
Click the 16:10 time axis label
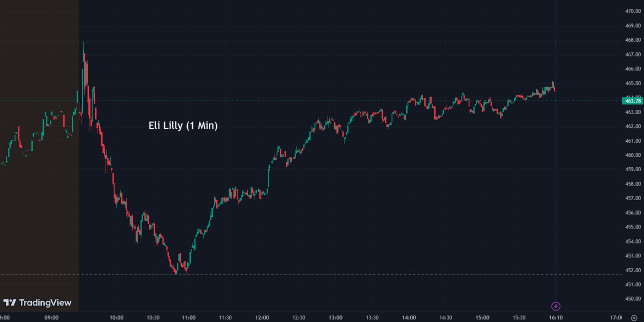[x=555, y=318]
